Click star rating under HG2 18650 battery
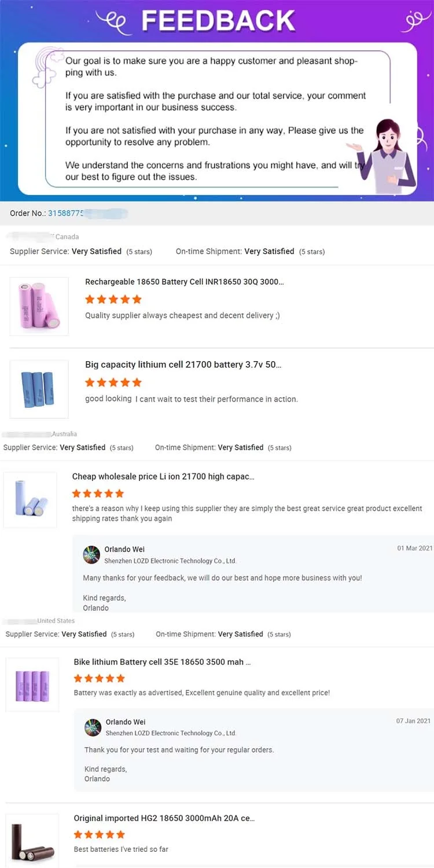Image resolution: width=434 pixels, height=868 pixels. coord(100,834)
